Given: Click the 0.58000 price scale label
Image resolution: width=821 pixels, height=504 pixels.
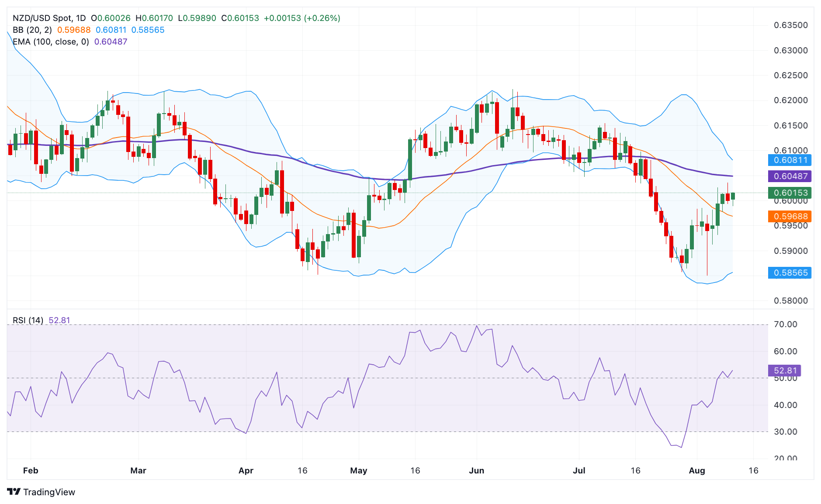Looking at the screenshot, I should pos(791,301).
